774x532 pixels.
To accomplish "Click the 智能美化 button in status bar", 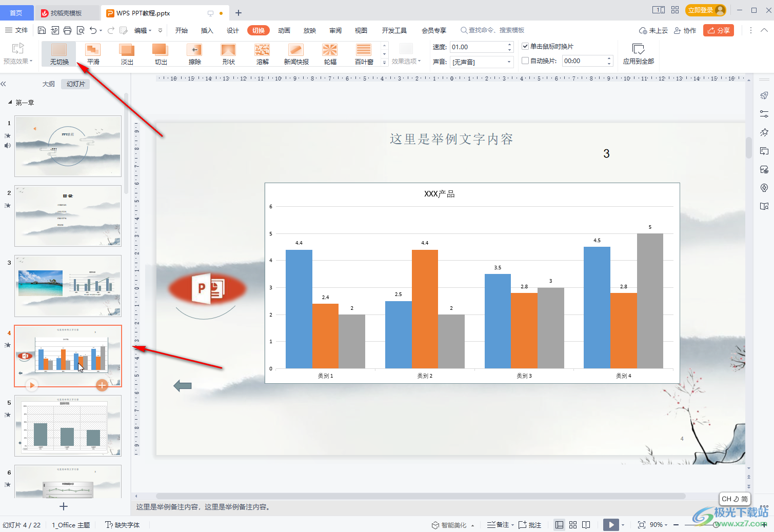I will [449, 525].
